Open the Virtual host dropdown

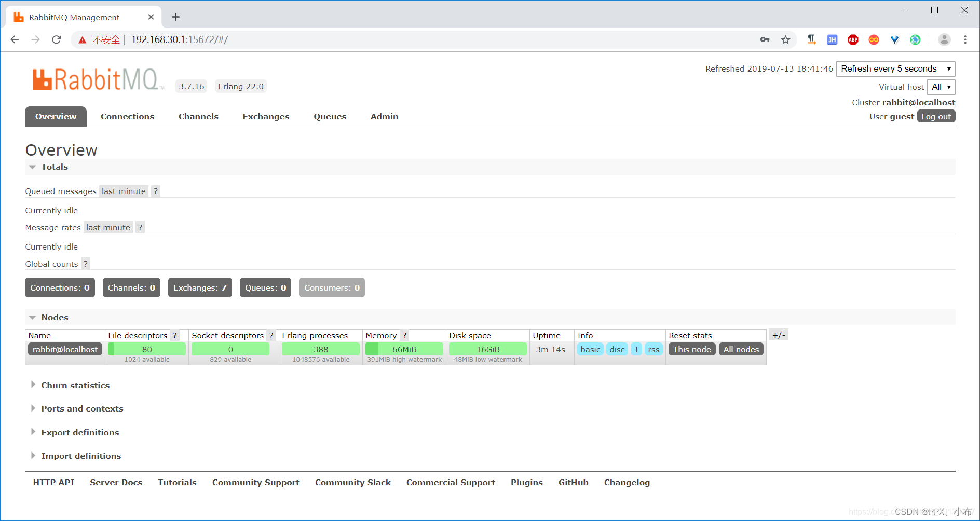(x=941, y=87)
